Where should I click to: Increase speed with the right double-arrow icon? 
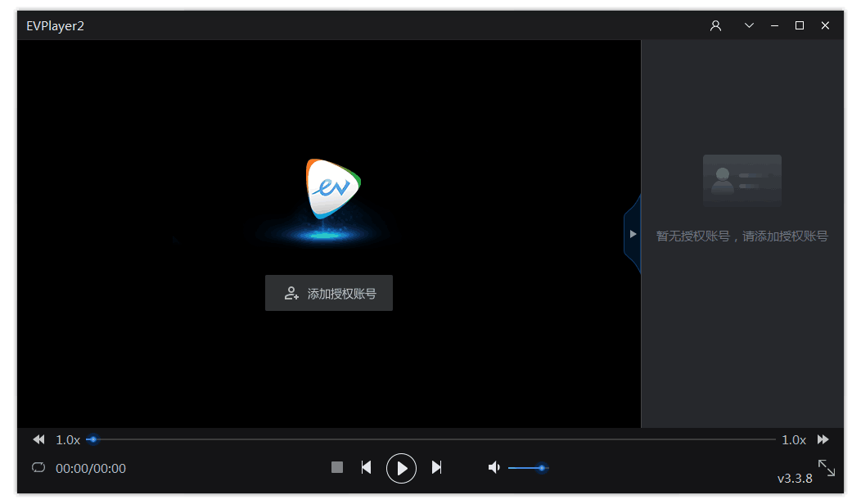pyautogui.click(x=823, y=439)
